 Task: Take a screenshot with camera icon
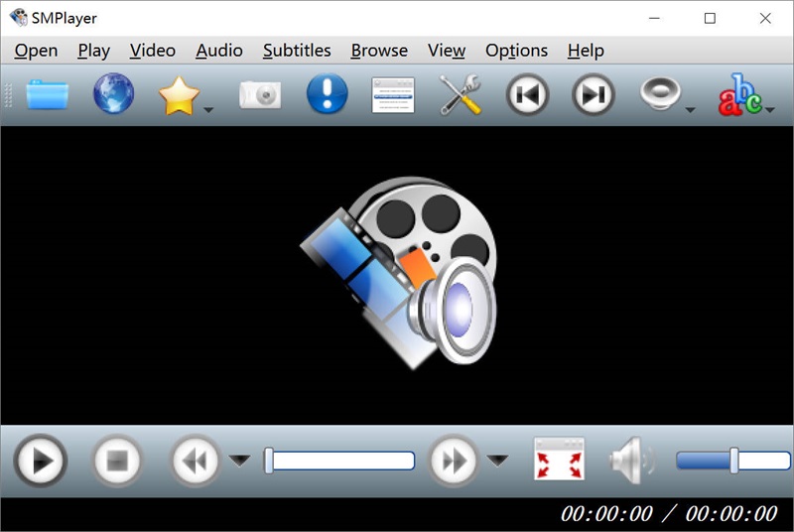260,95
